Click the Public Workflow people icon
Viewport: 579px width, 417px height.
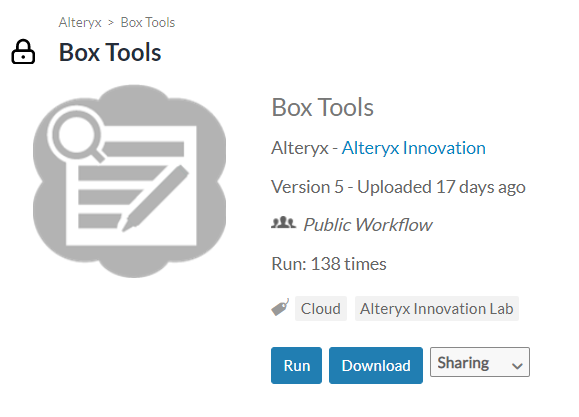coord(283,223)
